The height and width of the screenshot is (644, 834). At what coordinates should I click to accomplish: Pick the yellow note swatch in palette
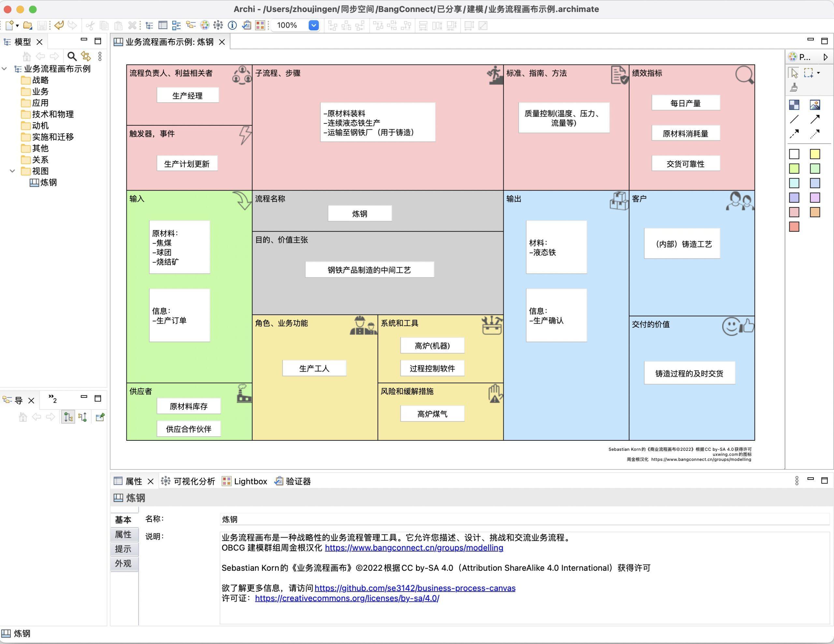point(815,154)
